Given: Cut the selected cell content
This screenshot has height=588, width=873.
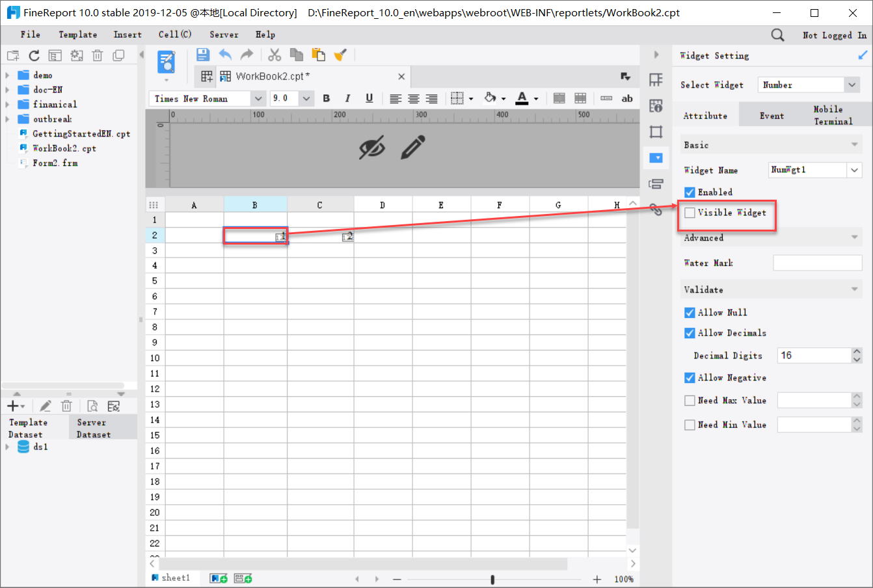Looking at the screenshot, I should (274, 55).
